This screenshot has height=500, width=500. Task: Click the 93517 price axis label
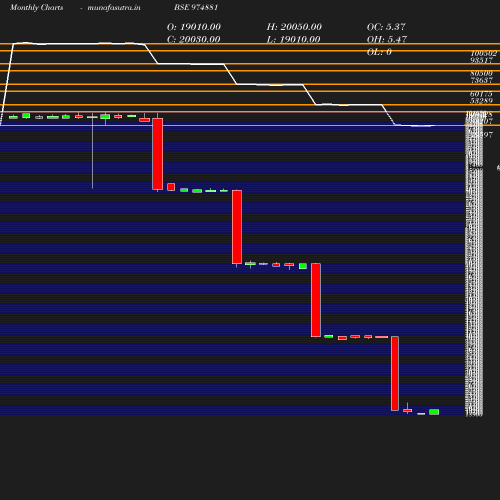coord(481,60)
